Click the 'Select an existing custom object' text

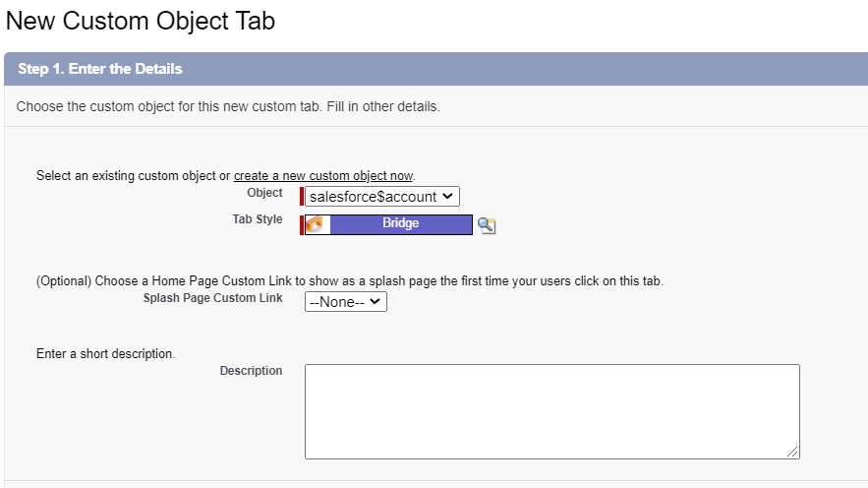click(x=133, y=176)
